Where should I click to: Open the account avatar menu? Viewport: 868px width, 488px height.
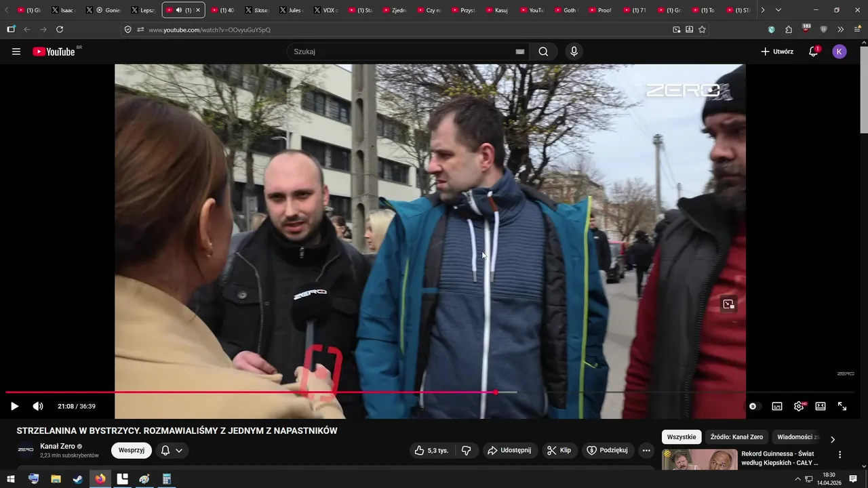[840, 52]
